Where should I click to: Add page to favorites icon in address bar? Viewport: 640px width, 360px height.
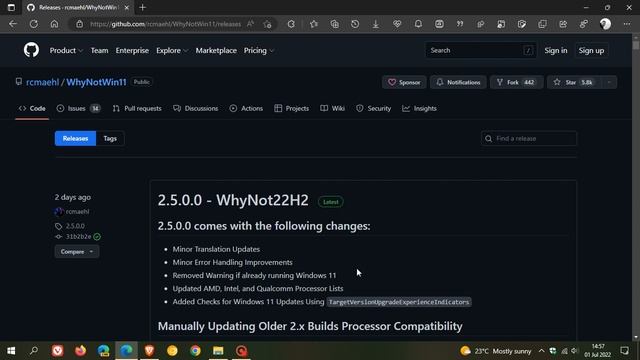click(267, 24)
